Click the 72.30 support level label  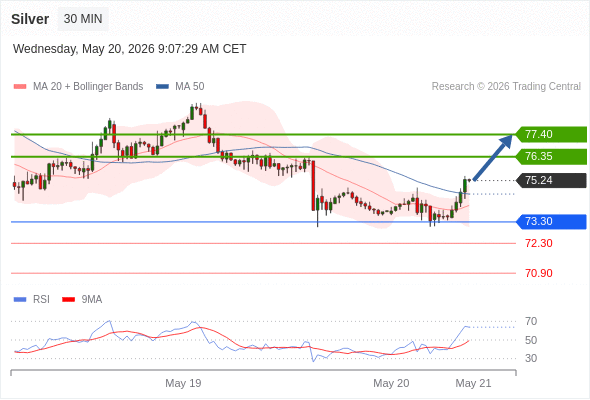(539, 243)
